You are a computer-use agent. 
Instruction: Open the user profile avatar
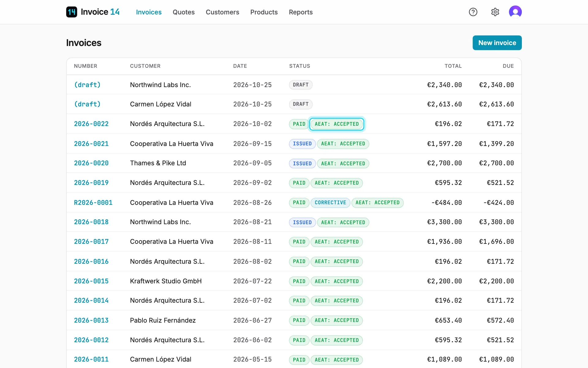point(515,12)
